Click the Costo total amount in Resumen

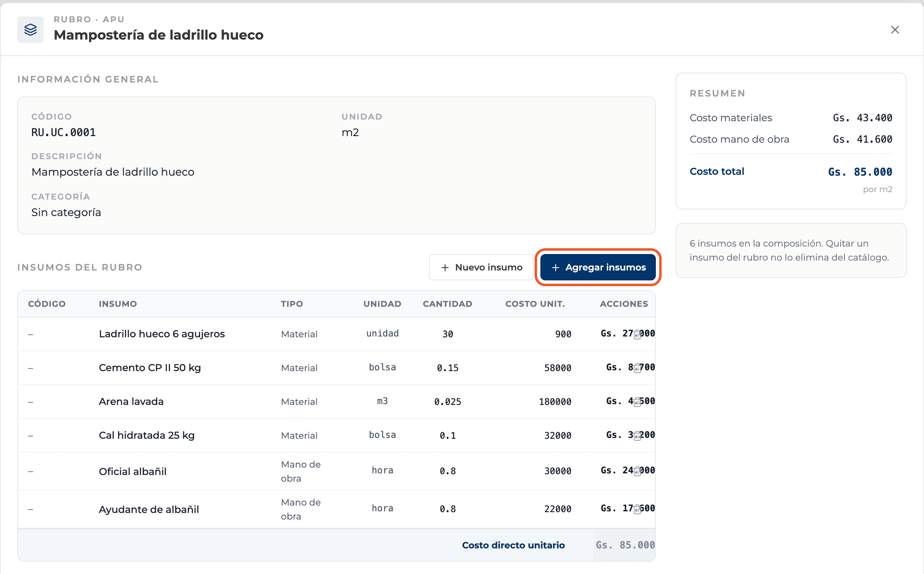click(860, 172)
